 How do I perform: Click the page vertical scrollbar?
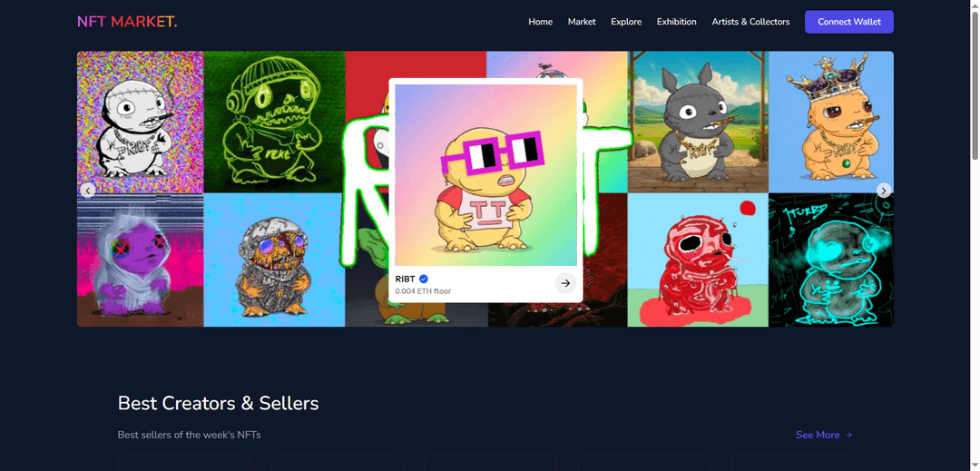click(975, 236)
